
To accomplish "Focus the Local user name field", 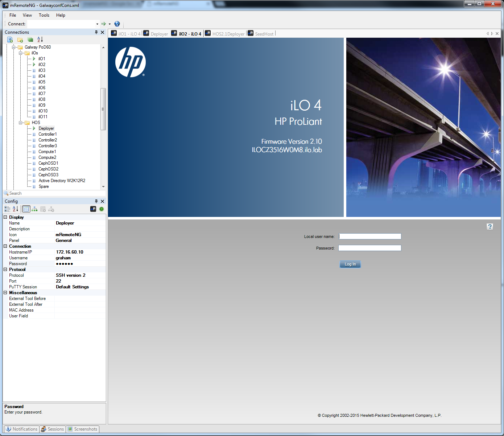I will tap(370, 236).
